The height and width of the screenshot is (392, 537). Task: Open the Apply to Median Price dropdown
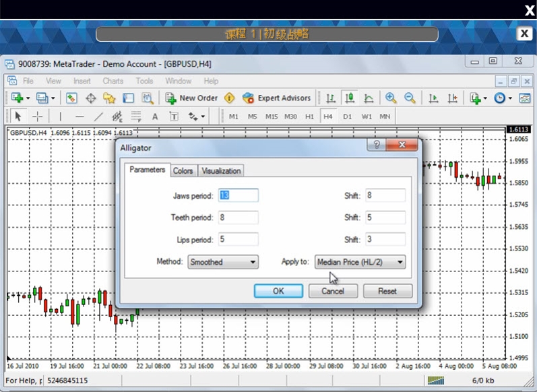[x=360, y=262]
